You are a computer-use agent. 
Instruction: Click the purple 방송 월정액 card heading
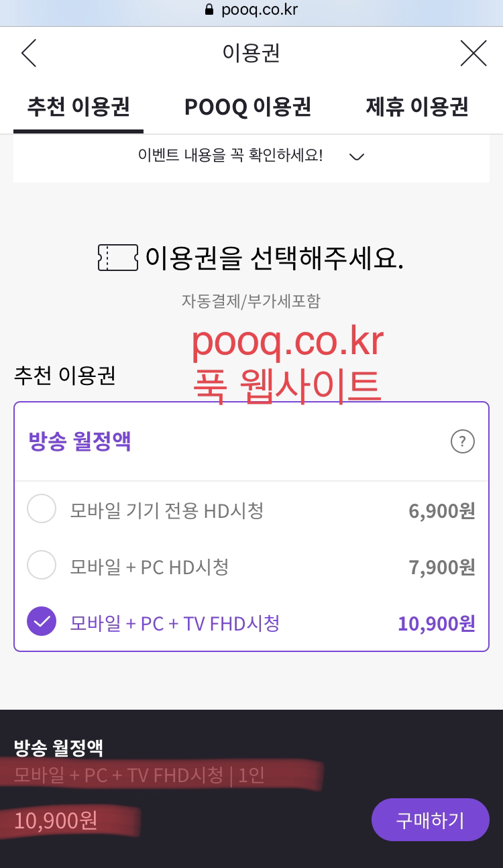79,442
